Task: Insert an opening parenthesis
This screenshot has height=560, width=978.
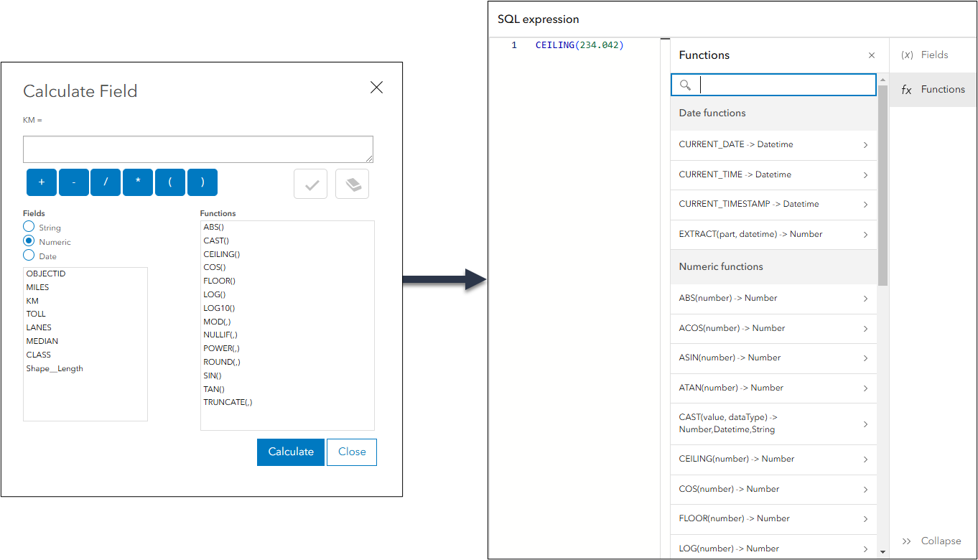Action: pos(170,182)
